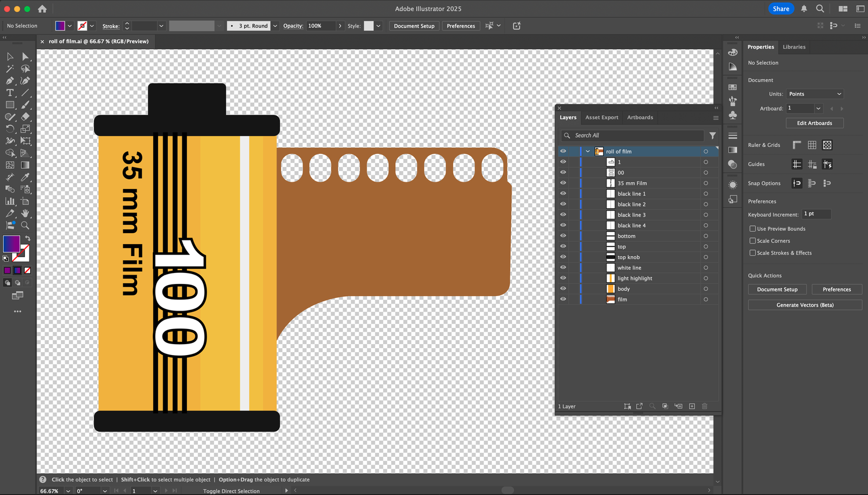The width and height of the screenshot is (868, 495).
Task: Switch to the Libraries tab
Action: click(x=794, y=47)
